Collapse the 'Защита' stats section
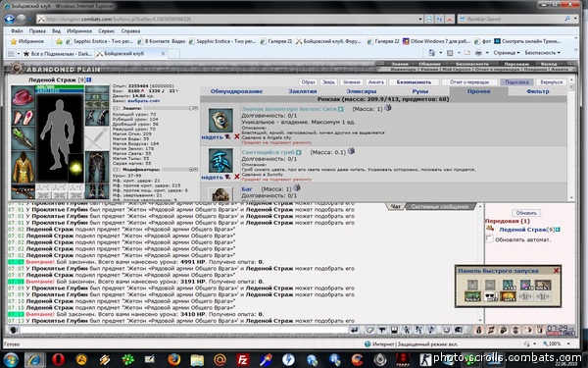Image resolution: width=588 pixels, height=368 pixels. (x=115, y=108)
